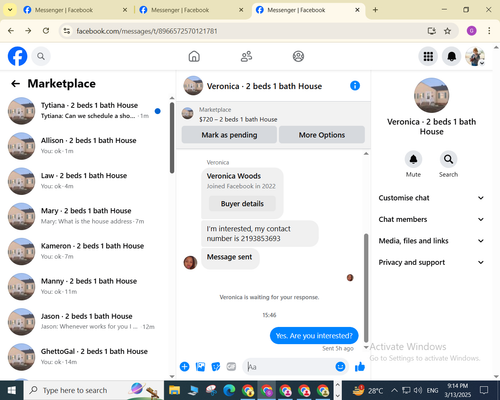Image resolution: width=500 pixels, height=400 pixels.
Task: Open Windows Start menu
Action: (12, 390)
